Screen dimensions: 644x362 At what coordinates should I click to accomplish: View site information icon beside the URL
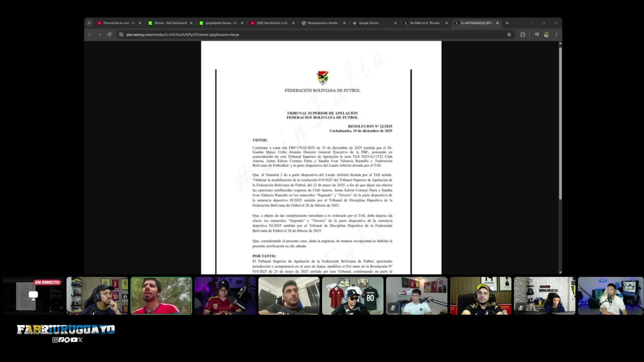click(x=121, y=34)
